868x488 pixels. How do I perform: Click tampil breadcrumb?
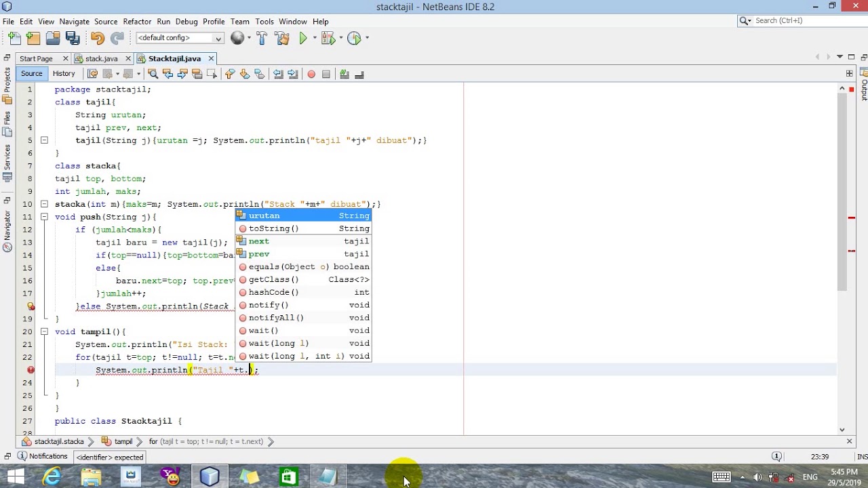coord(118,442)
